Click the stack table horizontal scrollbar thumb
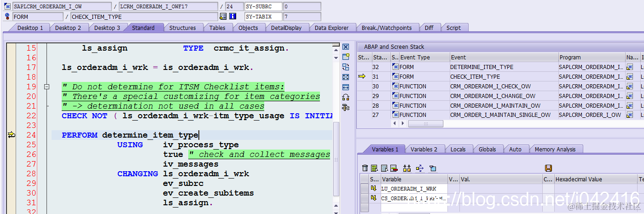The image size is (644, 214). [x=425, y=124]
